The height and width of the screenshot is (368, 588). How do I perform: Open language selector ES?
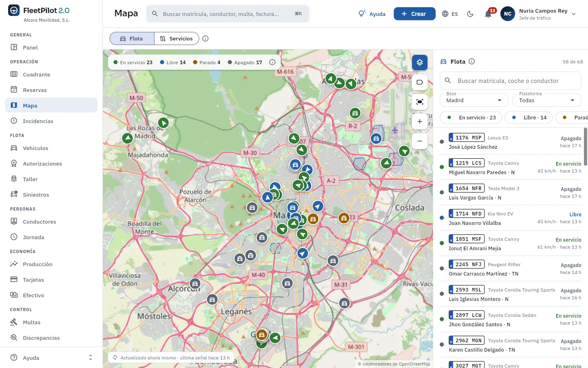point(450,14)
